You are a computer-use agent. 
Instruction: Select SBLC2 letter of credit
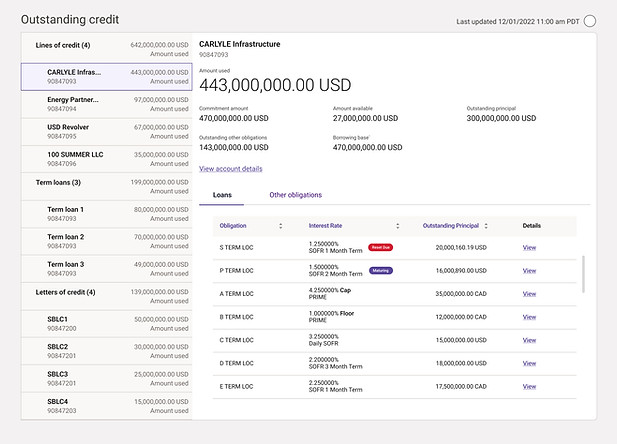(x=107, y=351)
